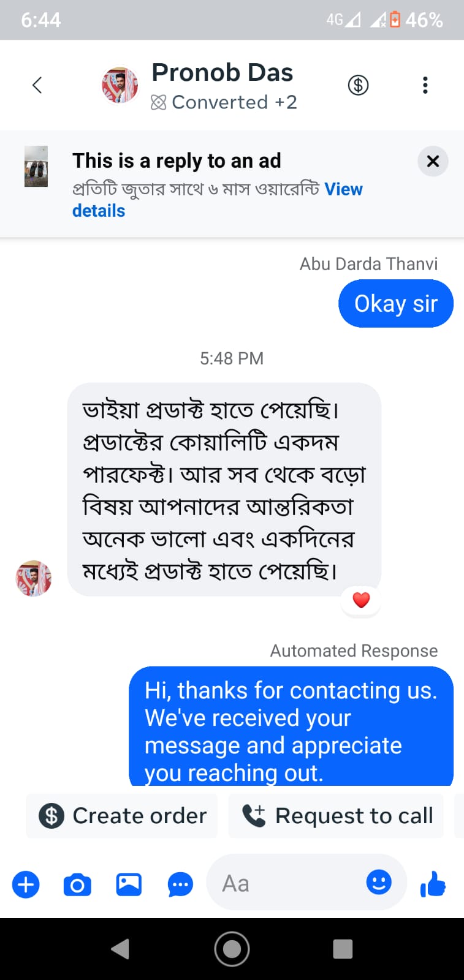464x980 pixels.
Task: Tap the blue plus icon
Action: (x=26, y=885)
